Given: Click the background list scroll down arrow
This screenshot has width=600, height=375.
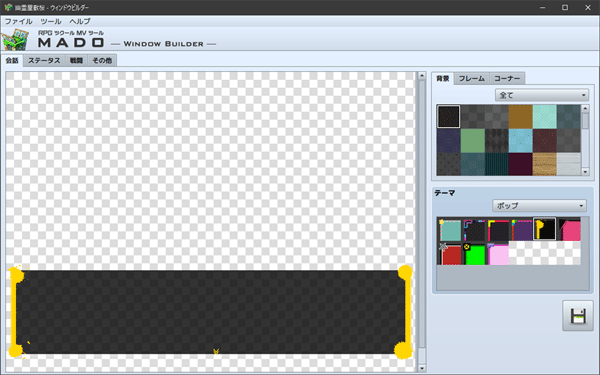Looking at the screenshot, I should tap(585, 172).
